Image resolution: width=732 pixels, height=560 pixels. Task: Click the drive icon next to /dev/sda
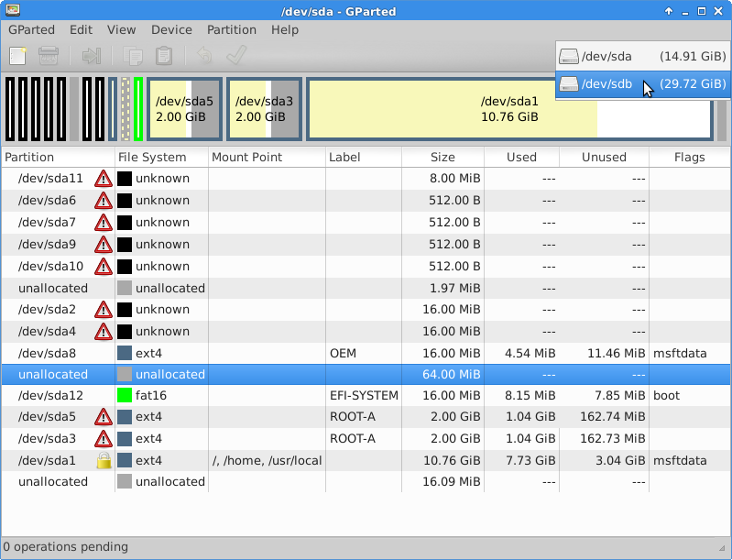coord(569,57)
